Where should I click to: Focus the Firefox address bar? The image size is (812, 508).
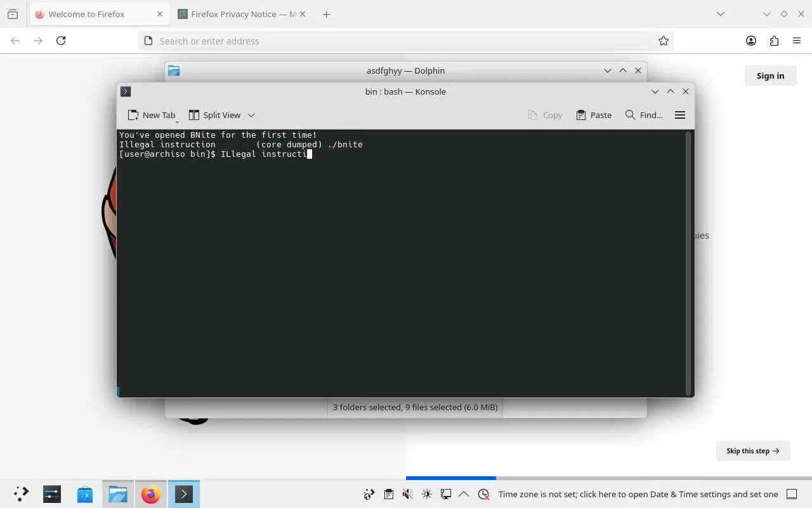406,41
